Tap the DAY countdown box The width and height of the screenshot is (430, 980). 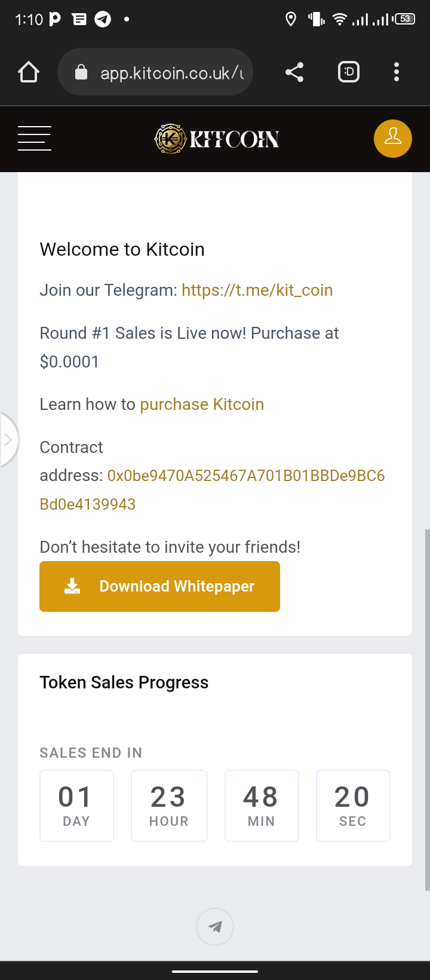[76, 806]
